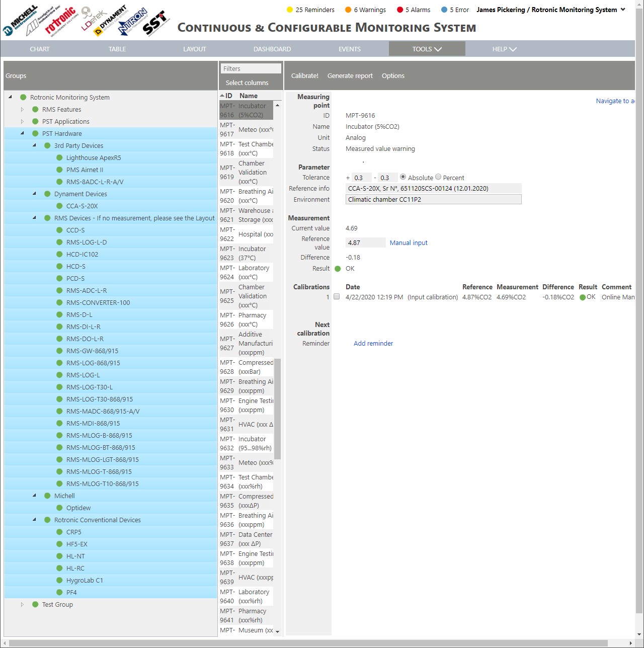Collapse the Michell node
Screen dimensions: 644x648
(x=34, y=496)
